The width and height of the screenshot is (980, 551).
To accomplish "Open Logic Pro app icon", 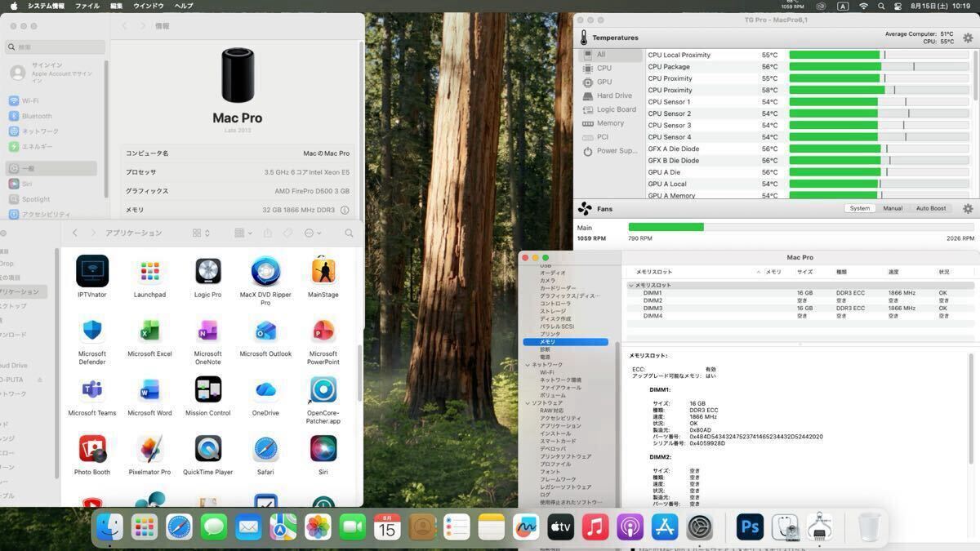I will (207, 271).
